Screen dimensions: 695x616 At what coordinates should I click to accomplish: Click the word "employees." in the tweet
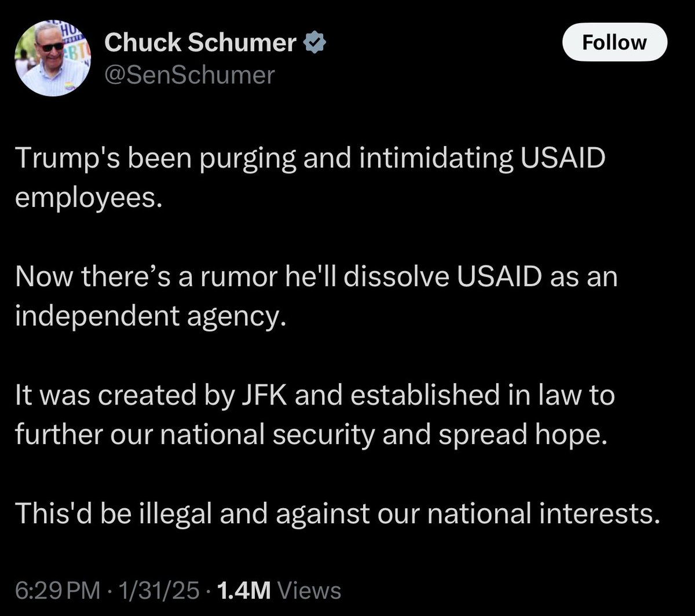(86, 199)
